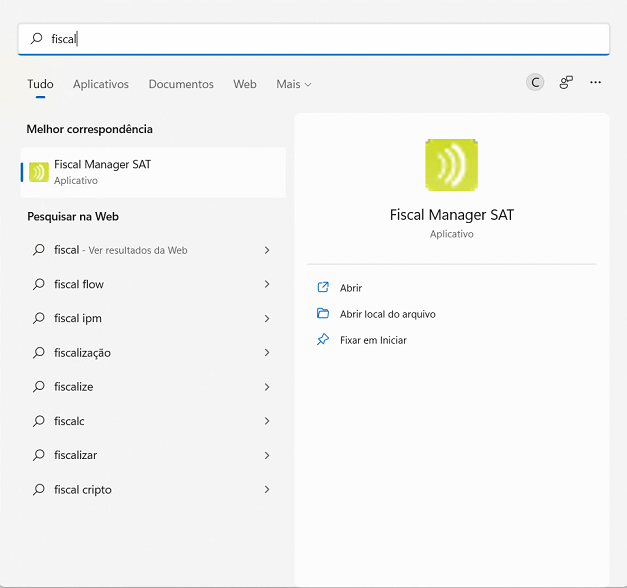Click search icon beside 'fiscal - Ver resultados'
The height and width of the screenshot is (588, 627).
tap(39, 250)
